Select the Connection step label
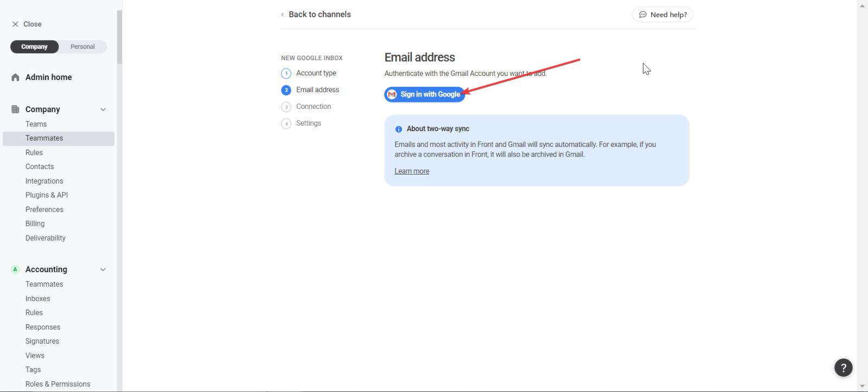The height and width of the screenshot is (392, 868). pos(314,107)
